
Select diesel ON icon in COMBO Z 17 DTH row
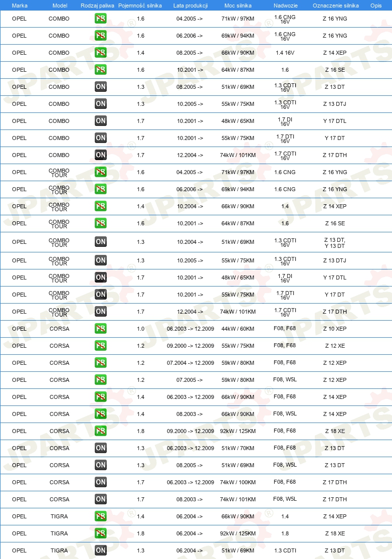(101, 155)
